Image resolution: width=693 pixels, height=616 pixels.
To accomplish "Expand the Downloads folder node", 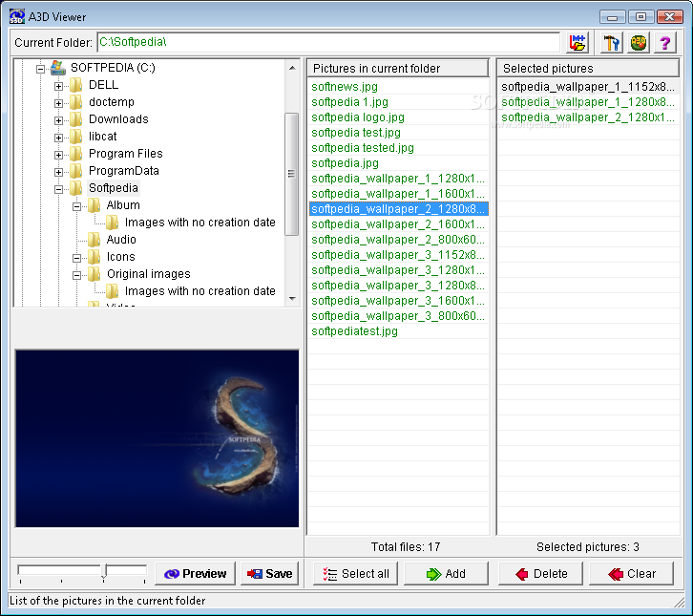I will point(58,120).
